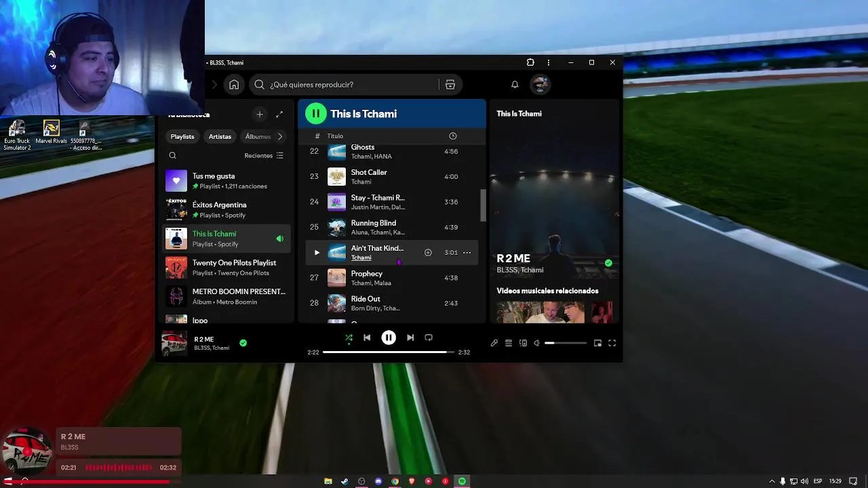The image size is (868, 488).
Task: Open Discord from the taskbar
Action: point(378,481)
